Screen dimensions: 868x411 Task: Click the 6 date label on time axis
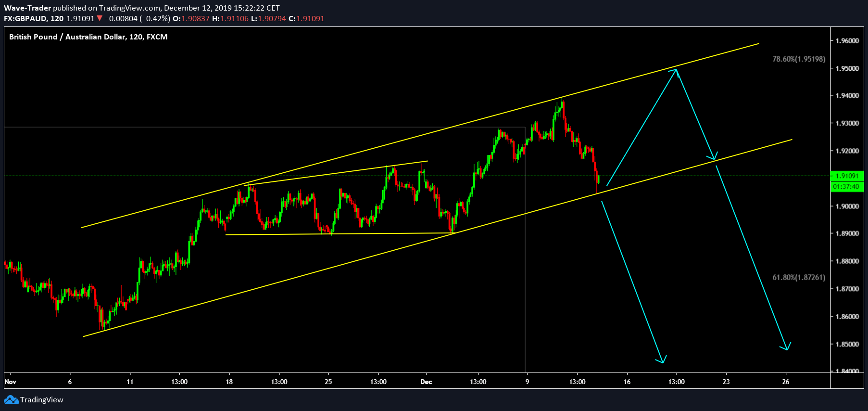click(70, 382)
